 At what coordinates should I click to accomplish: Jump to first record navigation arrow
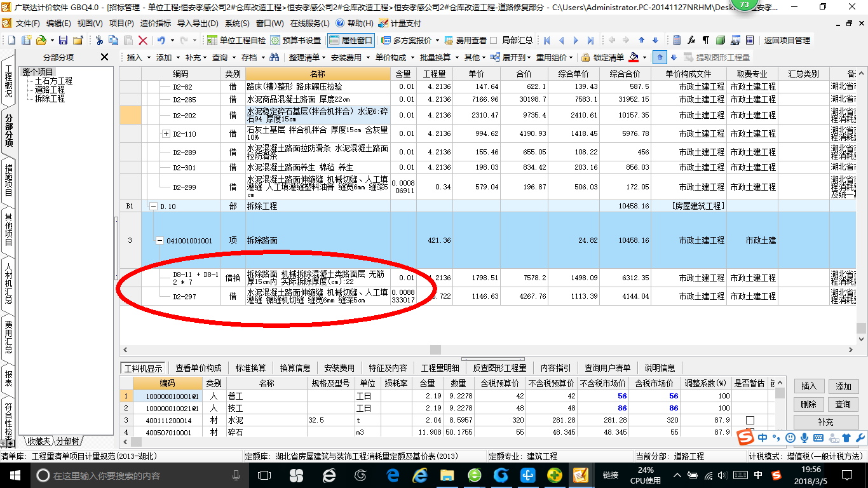point(547,40)
